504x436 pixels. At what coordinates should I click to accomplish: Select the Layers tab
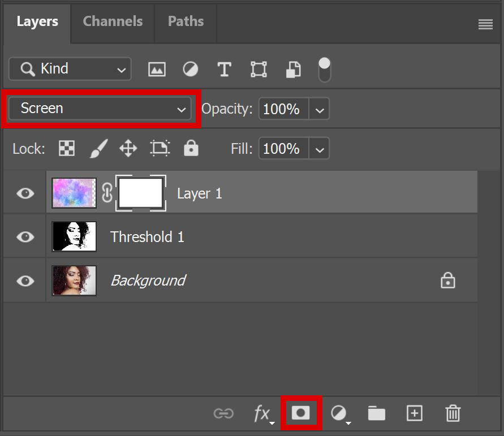[37, 21]
